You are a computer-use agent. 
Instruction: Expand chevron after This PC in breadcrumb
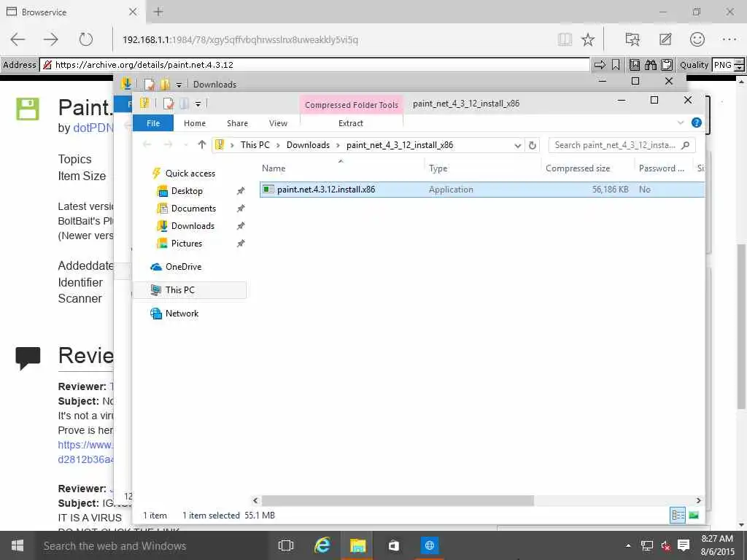(x=278, y=145)
